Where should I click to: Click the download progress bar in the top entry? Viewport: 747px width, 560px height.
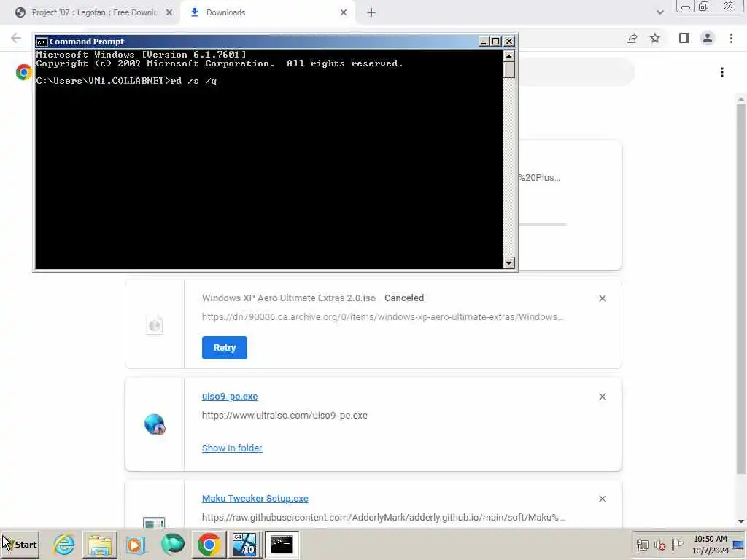(543, 224)
